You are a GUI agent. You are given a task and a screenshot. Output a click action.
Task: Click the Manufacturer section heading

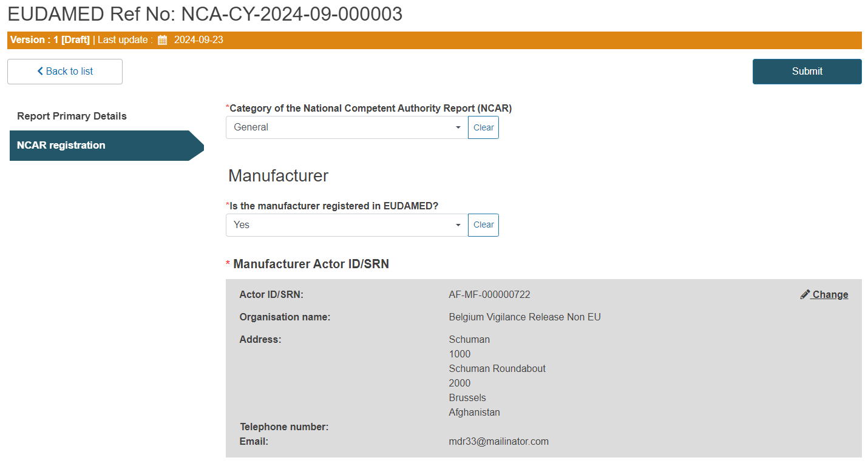278,176
